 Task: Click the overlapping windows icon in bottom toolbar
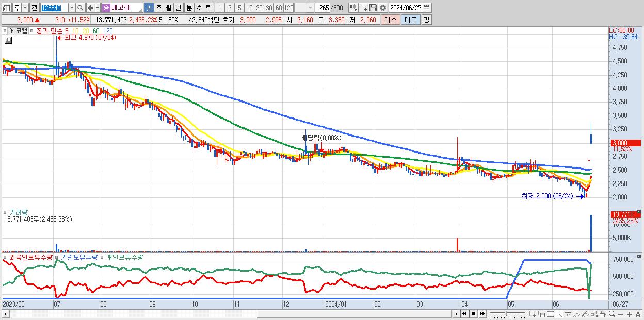coord(542,314)
